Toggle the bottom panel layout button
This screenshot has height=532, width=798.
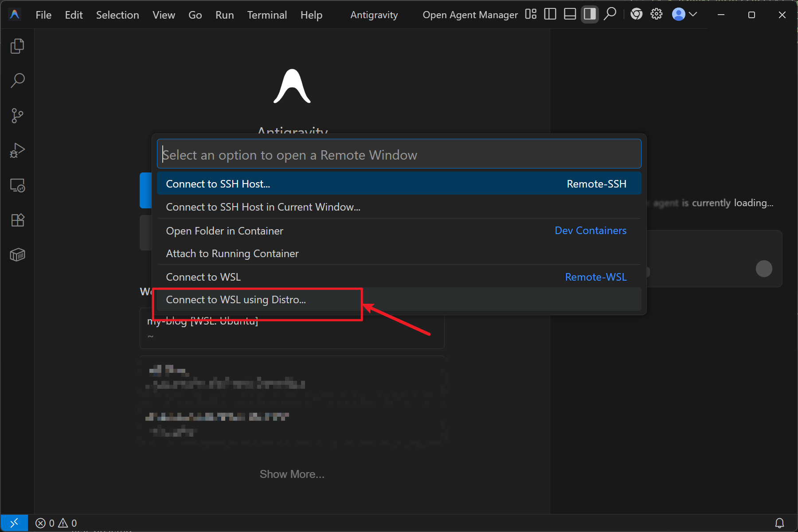pos(570,15)
